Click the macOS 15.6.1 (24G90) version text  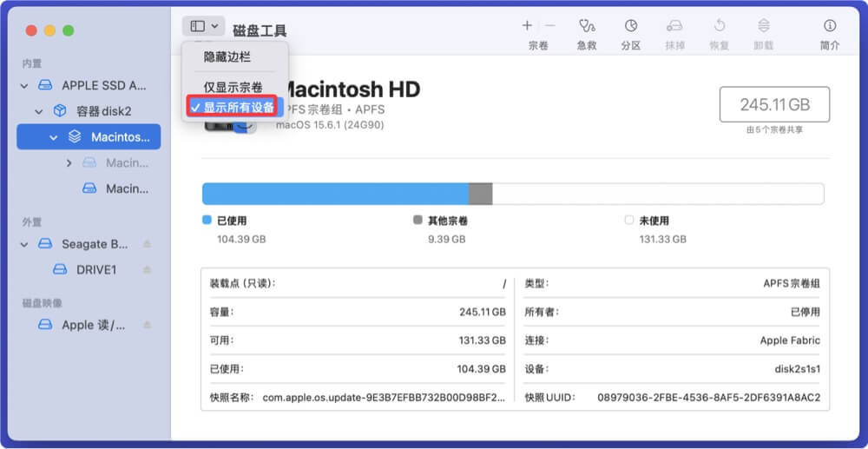click(330, 126)
